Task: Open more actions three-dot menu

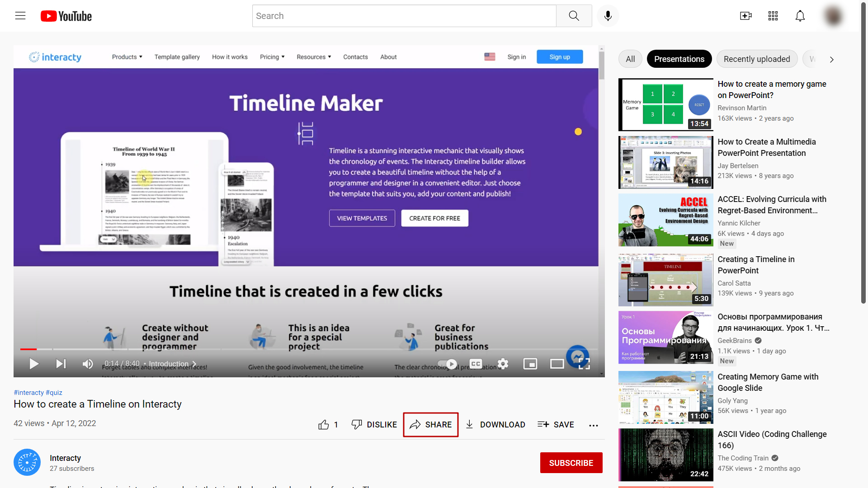Action: [x=594, y=425]
